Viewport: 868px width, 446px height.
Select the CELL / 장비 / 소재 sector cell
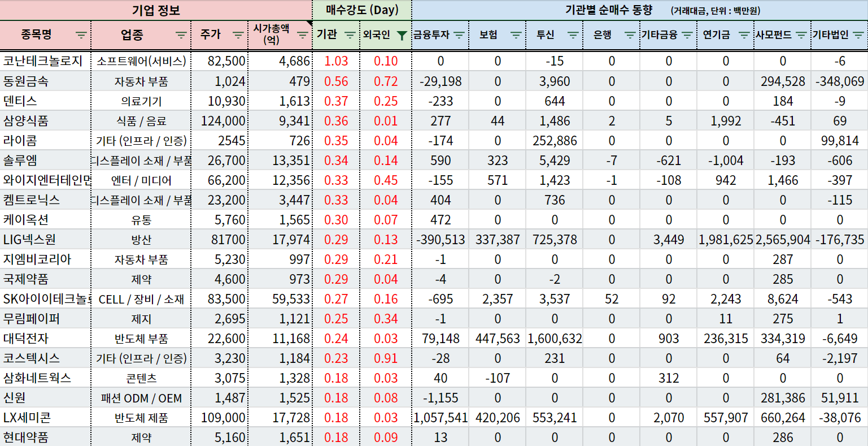point(141,298)
